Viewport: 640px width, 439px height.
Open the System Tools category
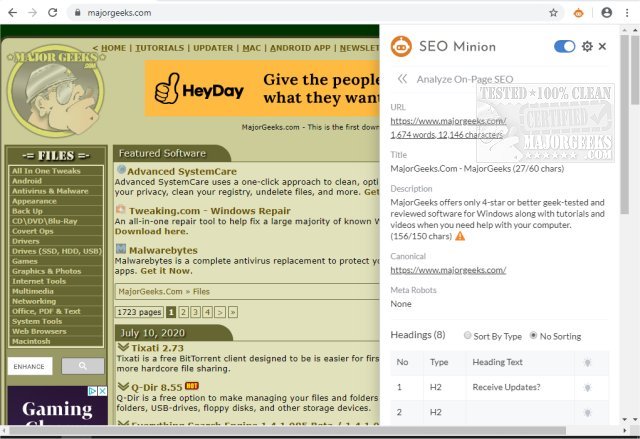tap(37, 321)
